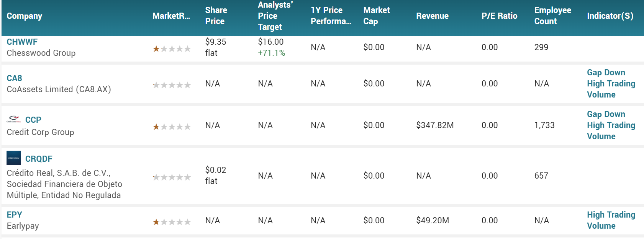Sort by Employee Count header

(552, 16)
